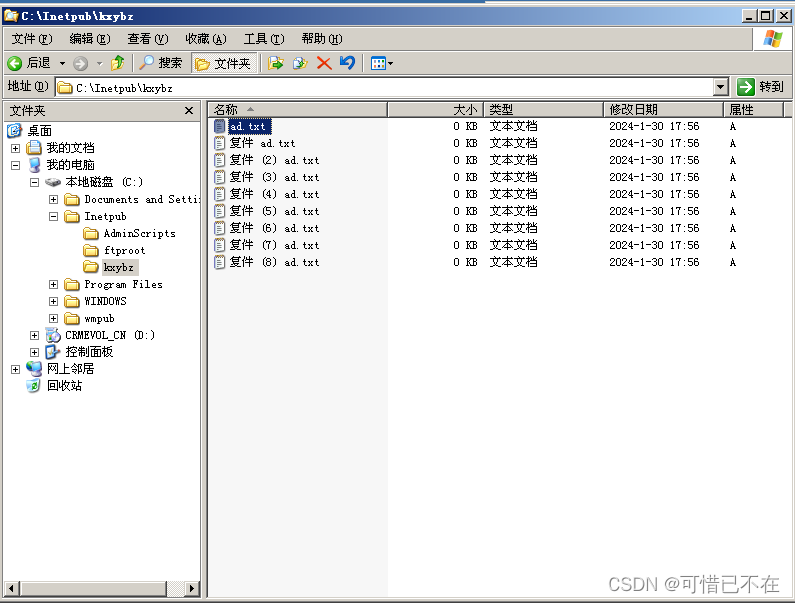This screenshot has width=795, height=603.
Task: Click folder pane scrollbar left arrow
Action: click(x=12, y=589)
